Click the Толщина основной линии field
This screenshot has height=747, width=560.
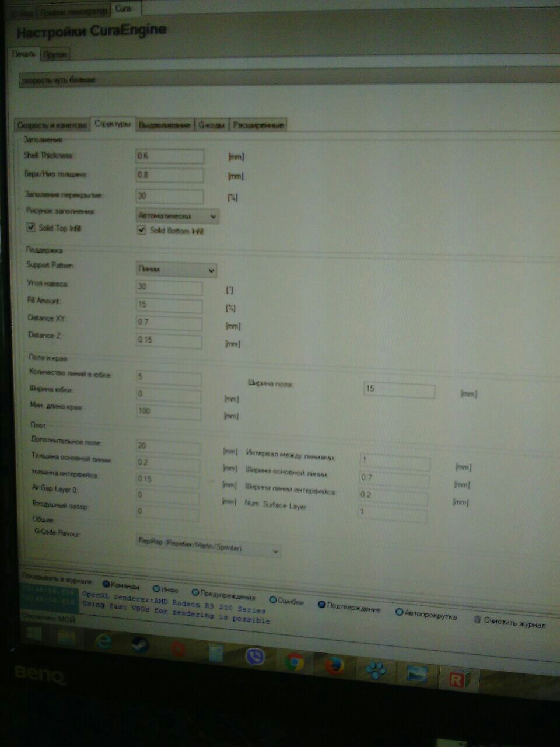pos(168,463)
